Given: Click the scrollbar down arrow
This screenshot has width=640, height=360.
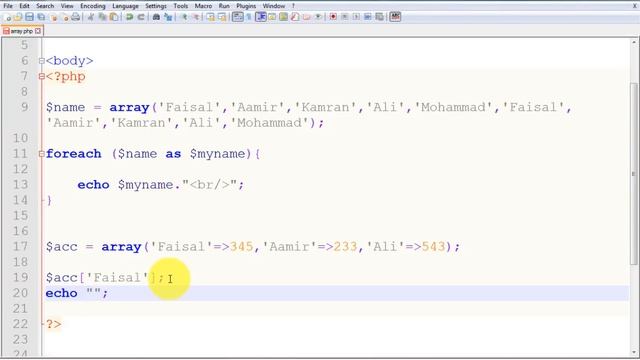Looking at the screenshot, I should click(x=634, y=352).
